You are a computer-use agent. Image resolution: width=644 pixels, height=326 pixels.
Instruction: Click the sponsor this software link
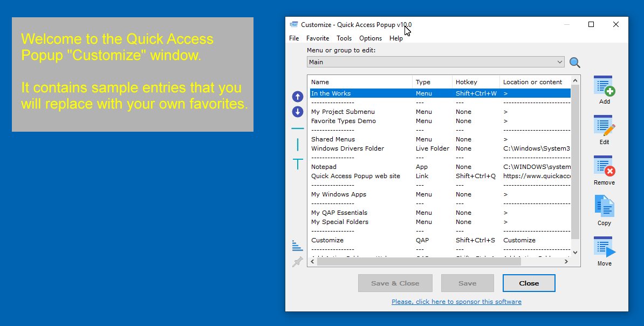[x=456, y=302]
